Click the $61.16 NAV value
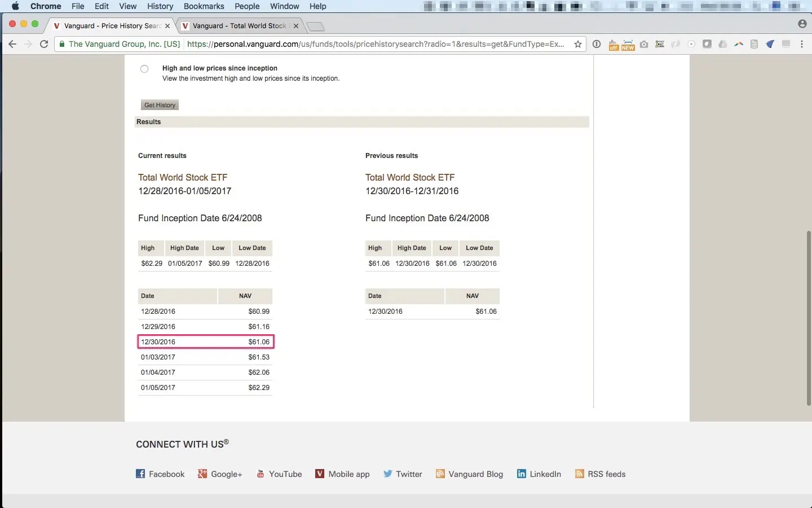Viewport: 812px width, 508px height. (259, 327)
